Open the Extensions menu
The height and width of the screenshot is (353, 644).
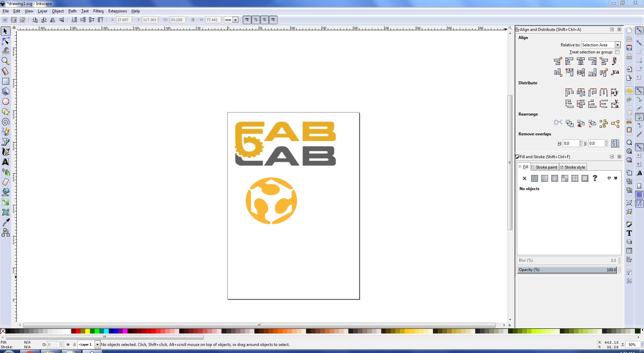117,11
